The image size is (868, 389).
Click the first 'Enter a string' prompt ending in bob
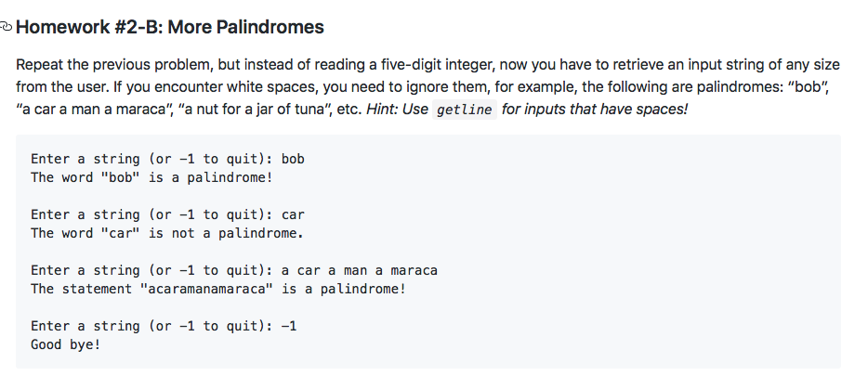pos(167,159)
